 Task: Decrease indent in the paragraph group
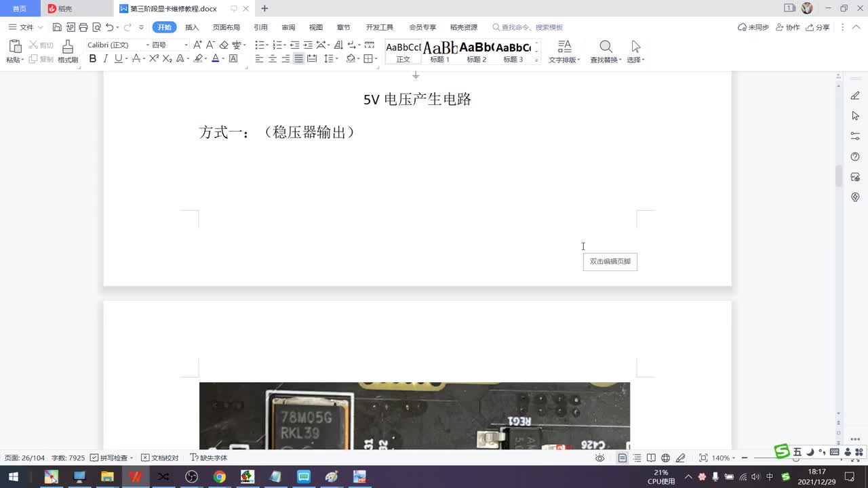click(x=295, y=45)
